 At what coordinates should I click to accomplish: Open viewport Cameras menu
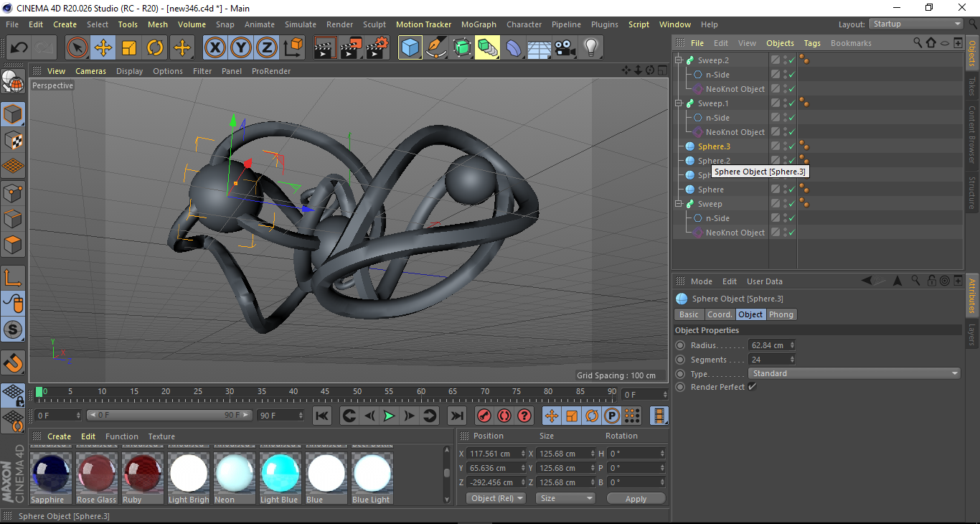click(x=90, y=71)
